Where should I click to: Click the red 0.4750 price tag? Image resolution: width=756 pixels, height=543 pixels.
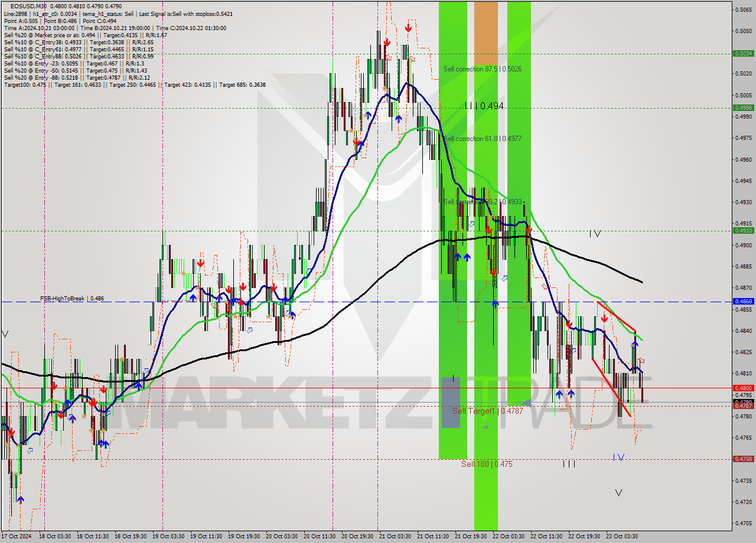[x=743, y=459]
